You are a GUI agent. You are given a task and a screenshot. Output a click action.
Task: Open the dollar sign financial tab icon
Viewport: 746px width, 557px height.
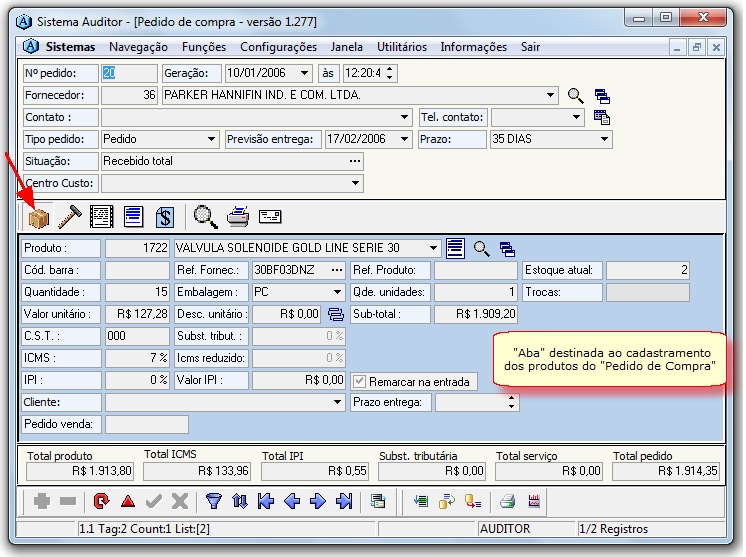[x=165, y=217]
